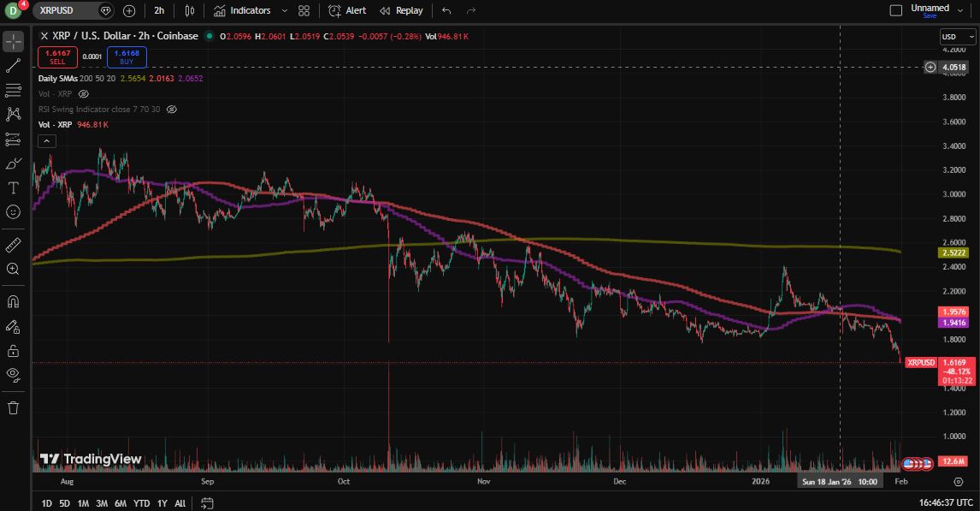Click the 1.6167 SELL button
The height and width of the screenshot is (511, 980).
[57, 56]
